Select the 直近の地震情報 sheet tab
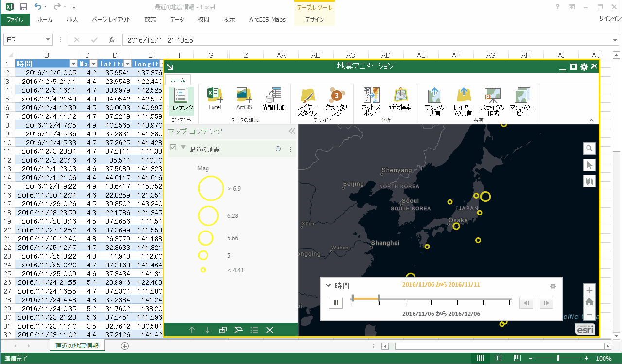622x364 pixels. click(x=77, y=346)
